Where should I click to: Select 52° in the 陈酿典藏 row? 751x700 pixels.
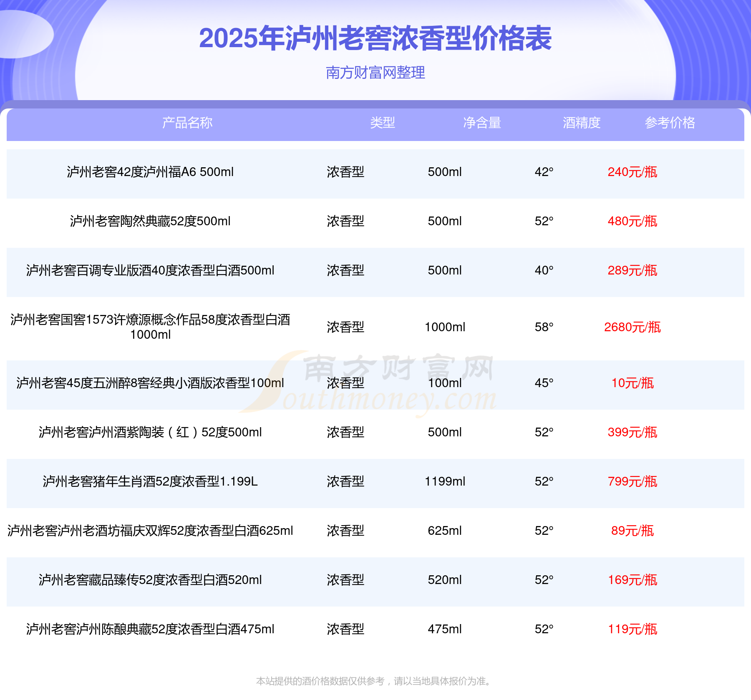[544, 629]
